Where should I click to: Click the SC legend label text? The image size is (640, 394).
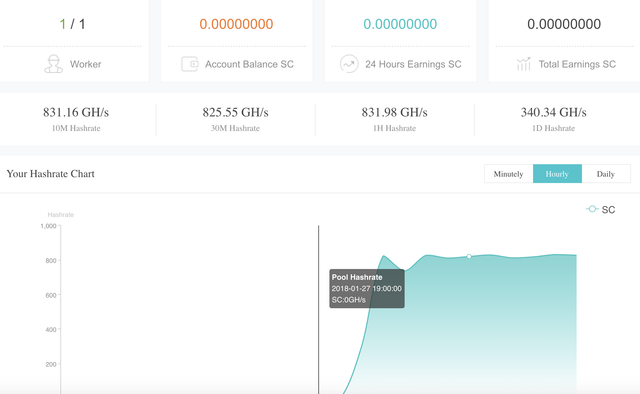pos(608,210)
